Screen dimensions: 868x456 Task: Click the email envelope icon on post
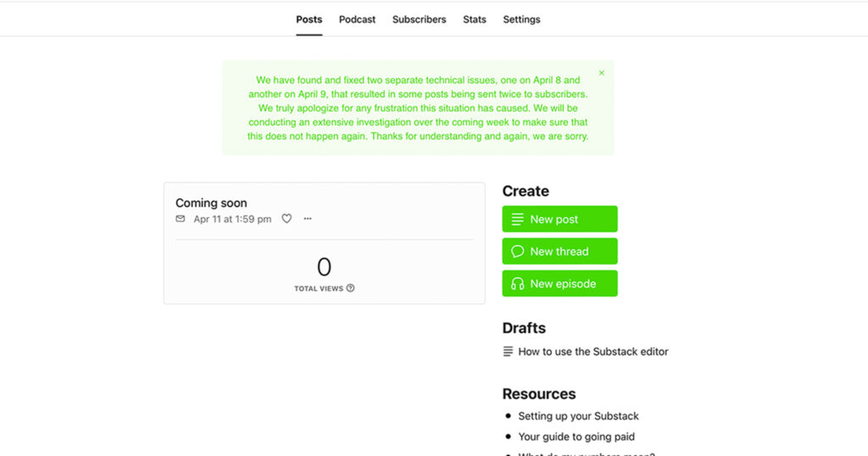(181, 219)
